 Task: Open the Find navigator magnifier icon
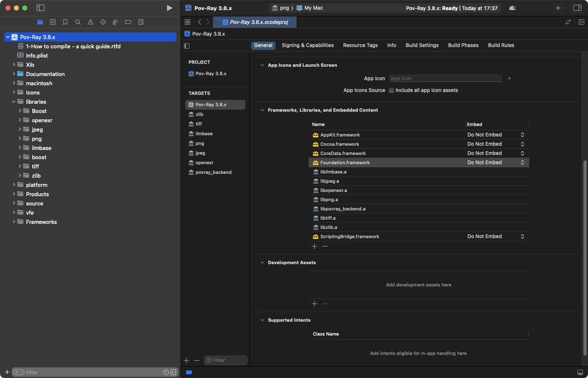click(78, 22)
